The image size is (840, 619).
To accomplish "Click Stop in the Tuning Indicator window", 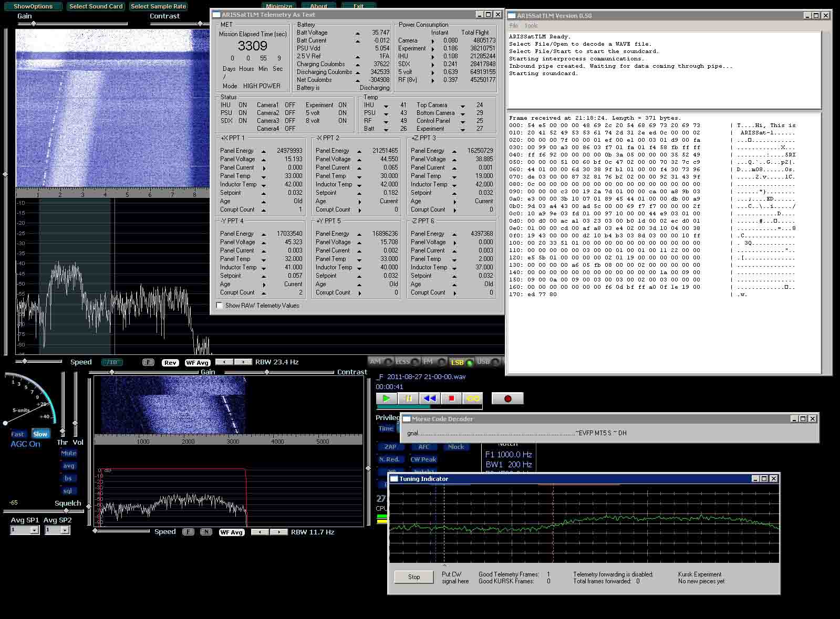I will click(414, 577).
